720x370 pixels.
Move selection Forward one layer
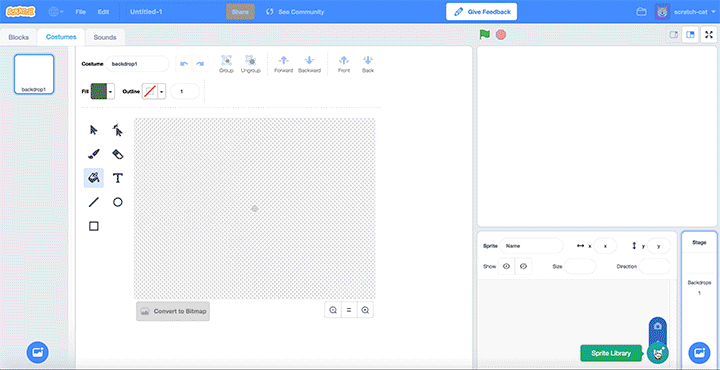[283, 64]
